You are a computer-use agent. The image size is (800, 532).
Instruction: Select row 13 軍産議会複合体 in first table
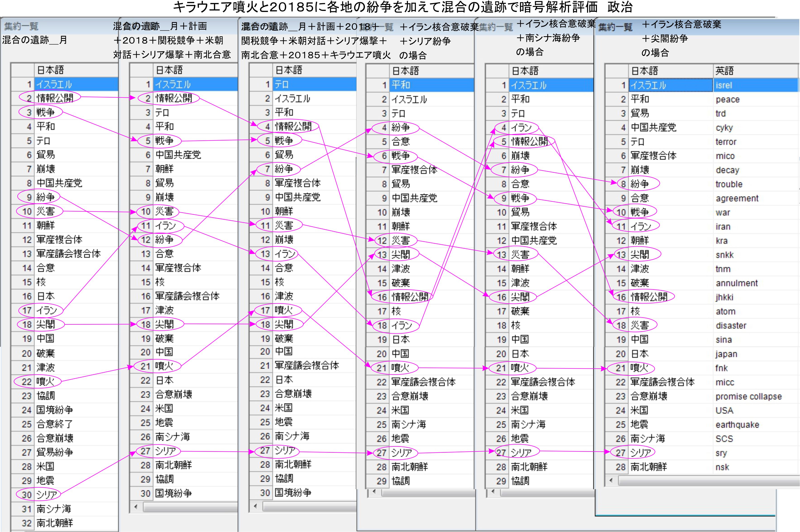pos(68,253)
